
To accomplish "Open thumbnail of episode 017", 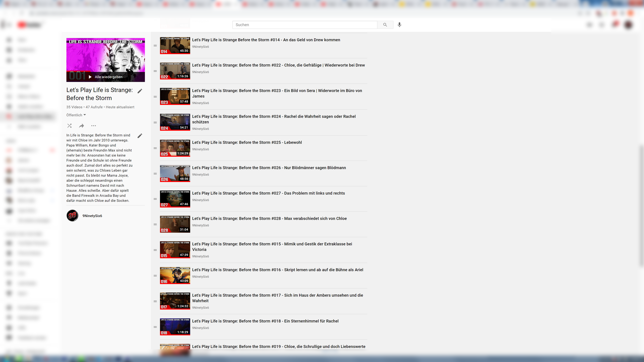I will point(175,301).
